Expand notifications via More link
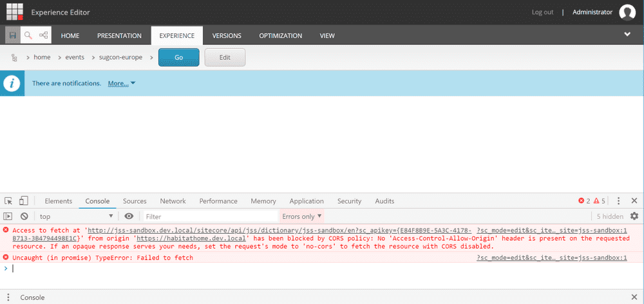 point(122,83)
